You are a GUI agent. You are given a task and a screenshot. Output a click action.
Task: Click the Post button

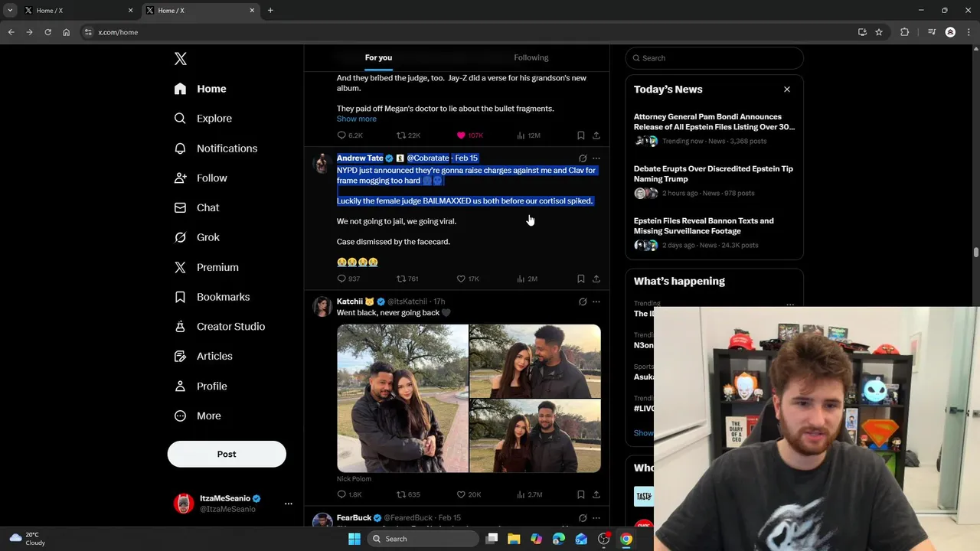click(x=227, y=454)
